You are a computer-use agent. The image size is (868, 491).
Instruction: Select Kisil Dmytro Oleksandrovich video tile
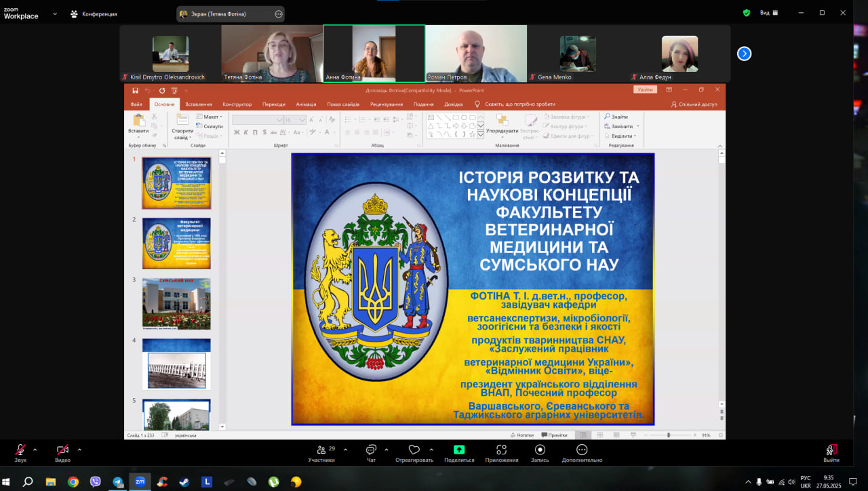[171, 54]
